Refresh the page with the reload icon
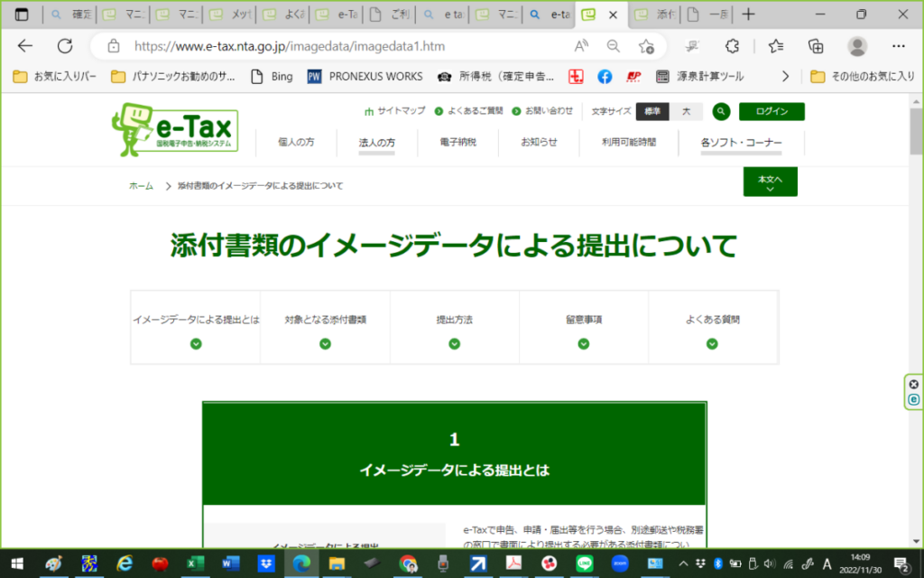The width and height of the screenshot is (924, 578). point(63,45)
